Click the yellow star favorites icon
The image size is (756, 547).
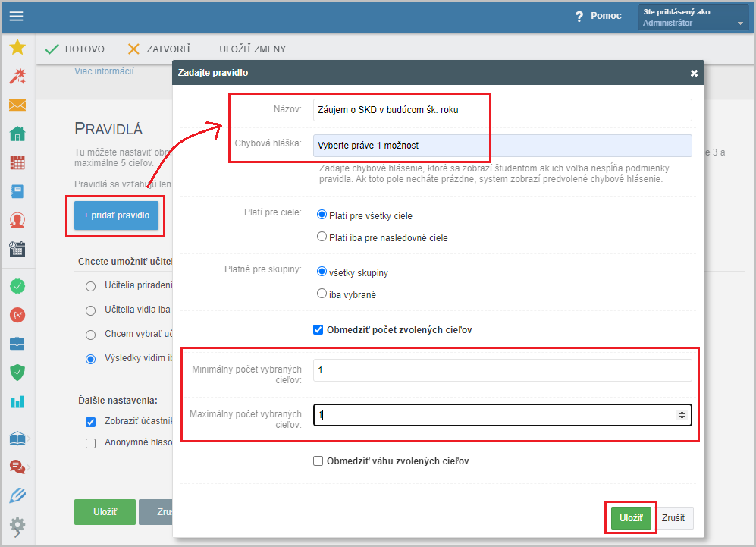[x=17, y=48]
